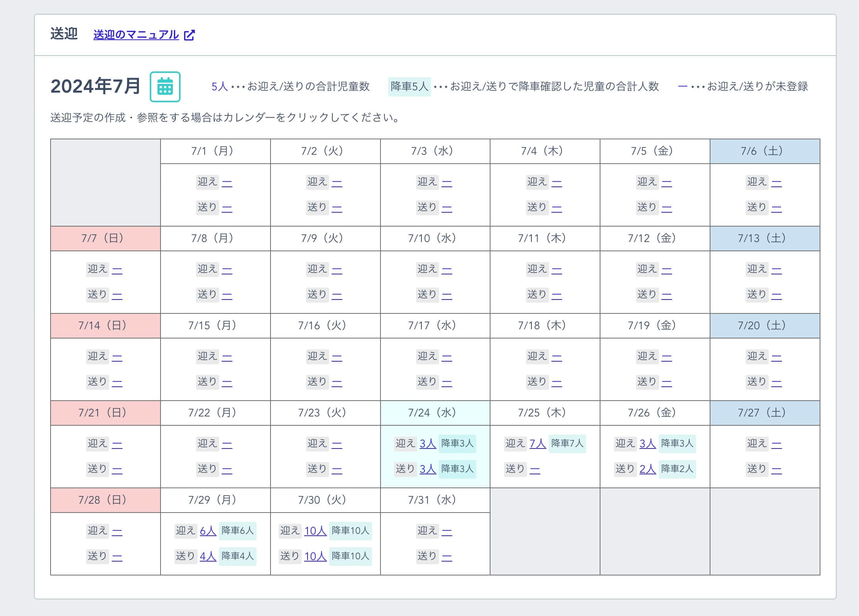
Task: Select the 7/25（木） date header
Action: pos(545,413)
